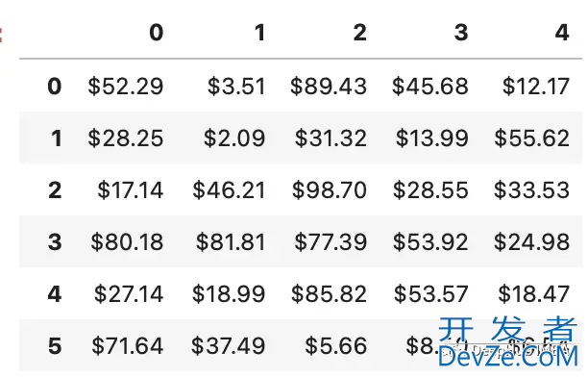Click row index 3
The width and height of the screenshot is (588, 377).
[x=55, y=241]
